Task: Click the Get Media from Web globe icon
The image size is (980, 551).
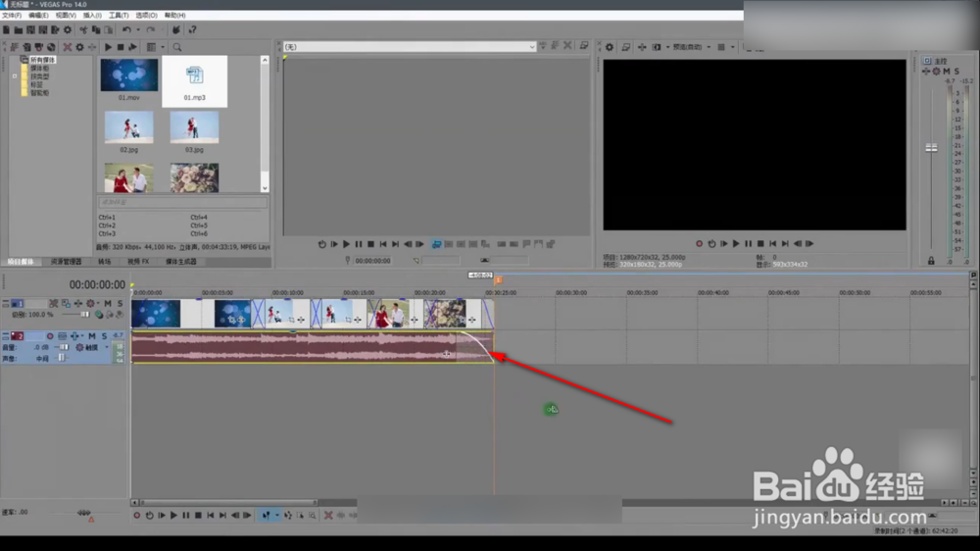Action: (51, 47)
